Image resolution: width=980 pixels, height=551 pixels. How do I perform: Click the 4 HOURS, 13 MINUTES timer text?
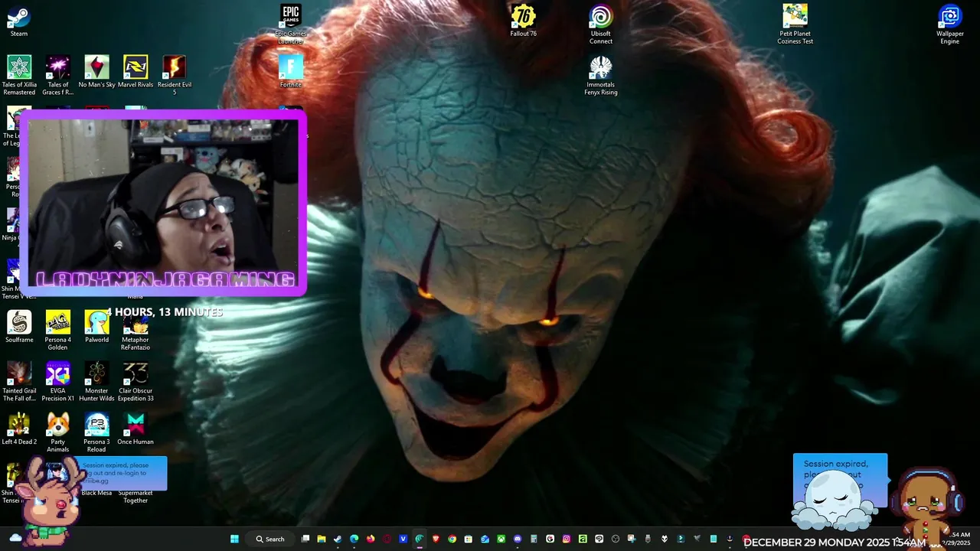(x=164, y=312)
